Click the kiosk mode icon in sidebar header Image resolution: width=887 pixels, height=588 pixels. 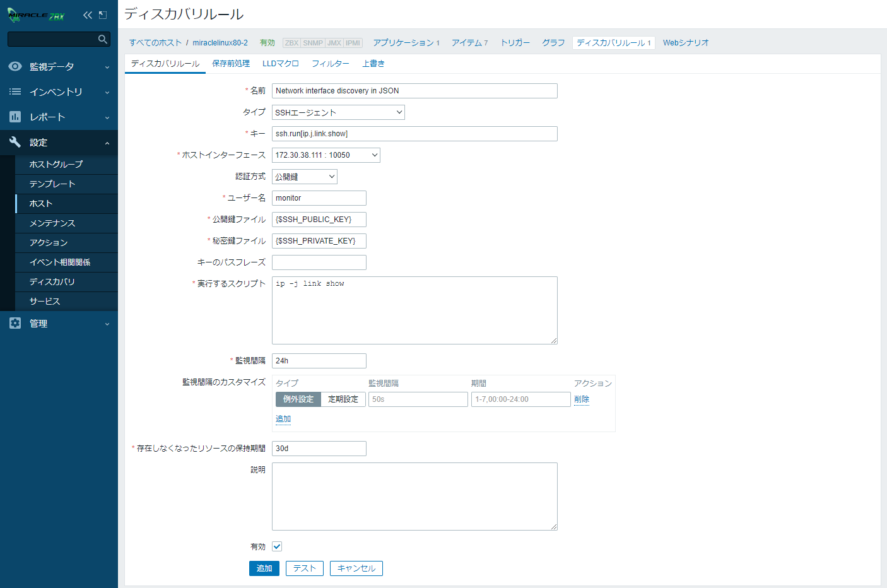[x=103, y=15]
